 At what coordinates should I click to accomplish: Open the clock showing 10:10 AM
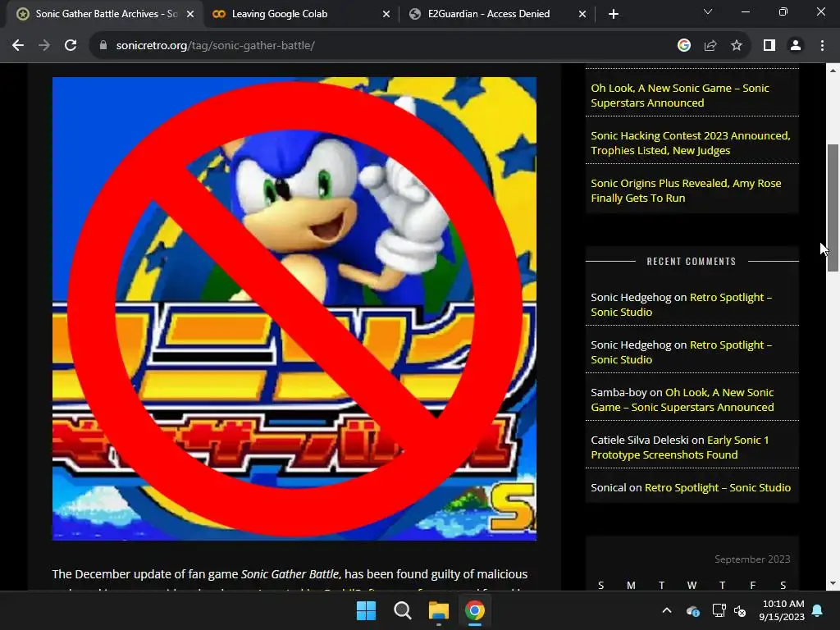coord(782,610)
